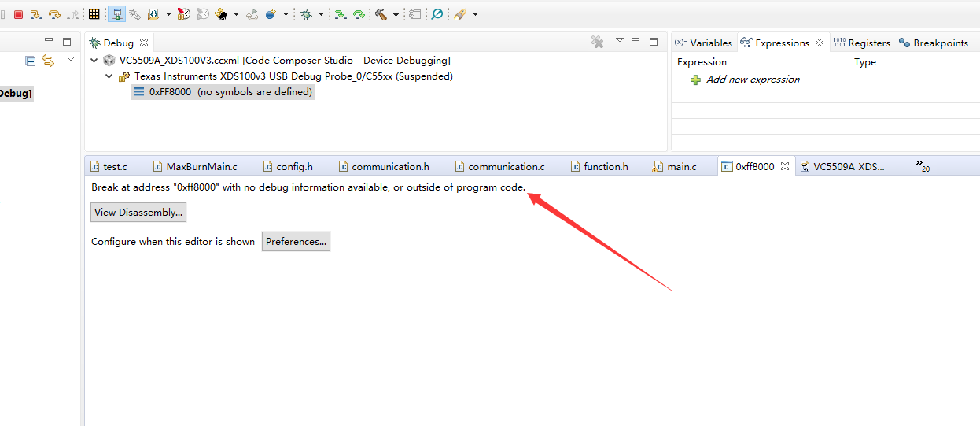This screenshot has width=980, height=426.
Task: Open the VC5509A_XDS... editor tab
Action: point(842,166)
